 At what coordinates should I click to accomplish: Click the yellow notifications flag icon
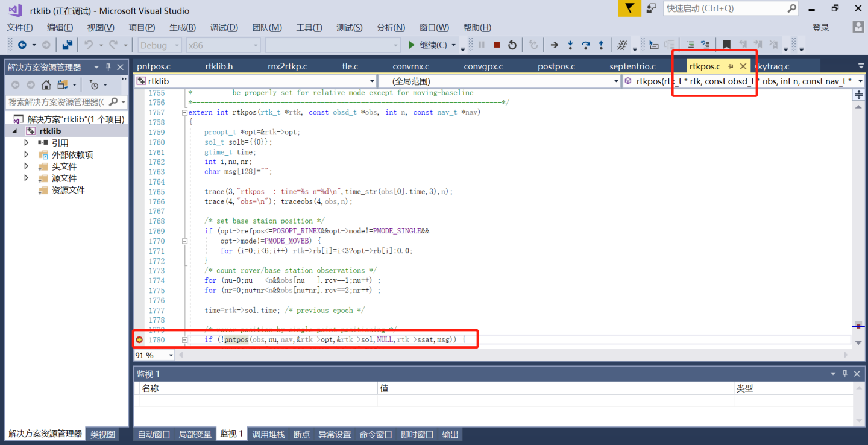point(629,8)
